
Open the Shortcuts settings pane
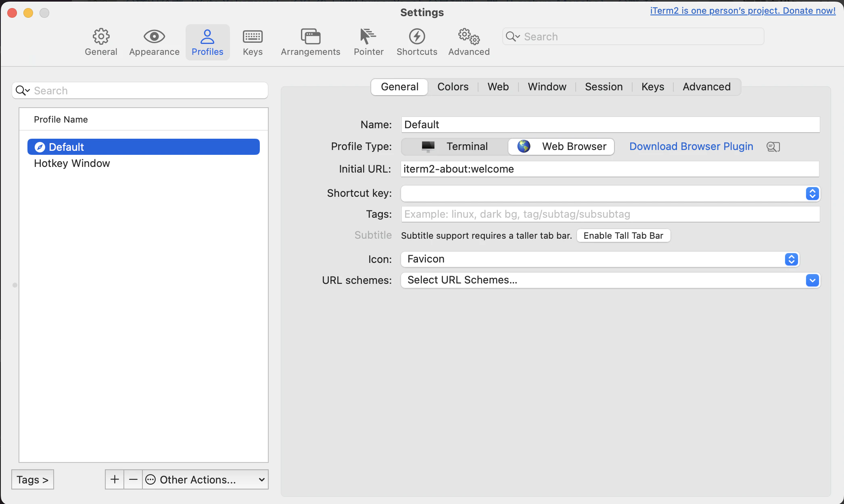[417, 42]
